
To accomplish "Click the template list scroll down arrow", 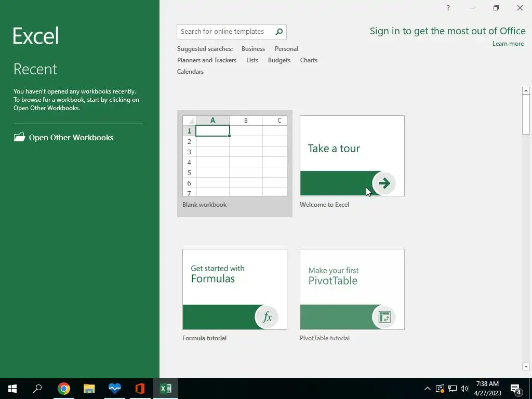I will 526,366.
